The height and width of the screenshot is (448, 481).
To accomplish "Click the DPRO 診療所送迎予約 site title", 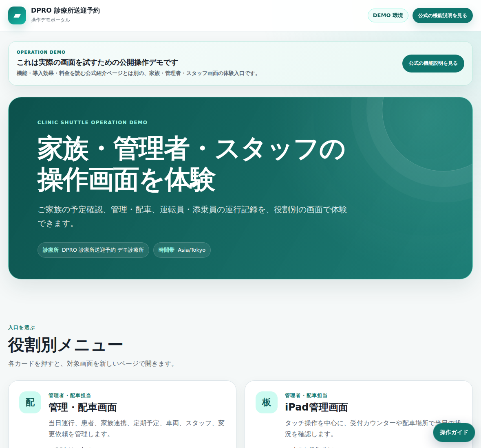I will click(65, 11).
